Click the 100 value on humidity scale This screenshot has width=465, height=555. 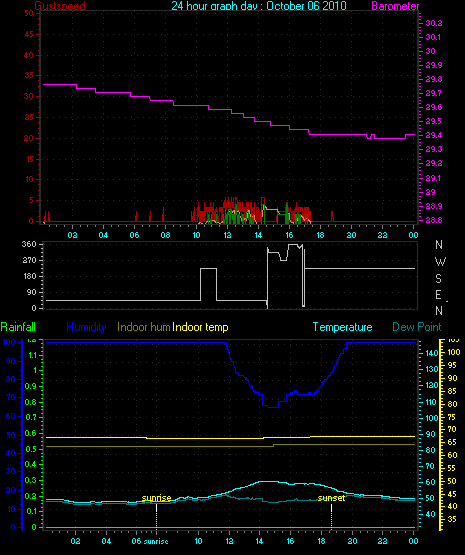pos(9,342)
